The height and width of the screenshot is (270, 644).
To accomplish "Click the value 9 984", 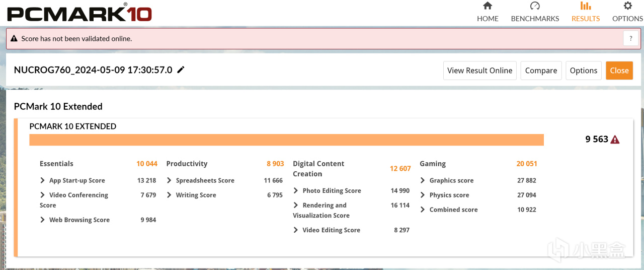I will point(148,220).
